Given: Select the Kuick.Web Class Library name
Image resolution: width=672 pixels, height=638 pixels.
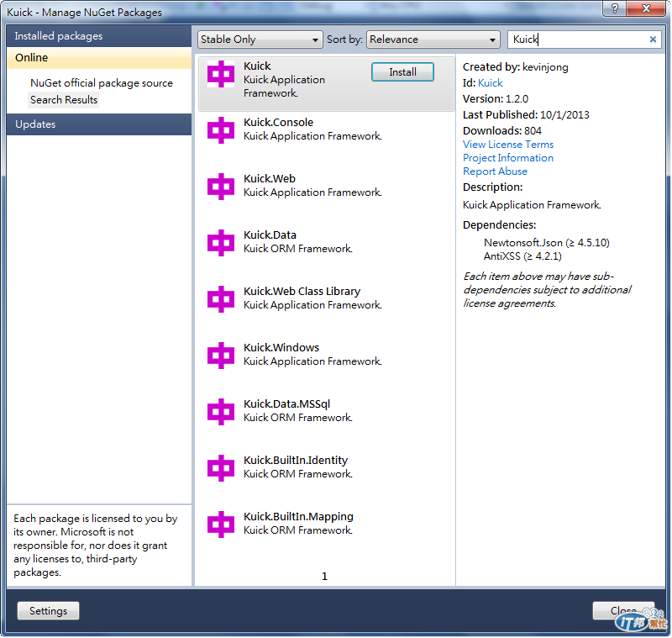Looking at the screenshot, I should (302, 292).
